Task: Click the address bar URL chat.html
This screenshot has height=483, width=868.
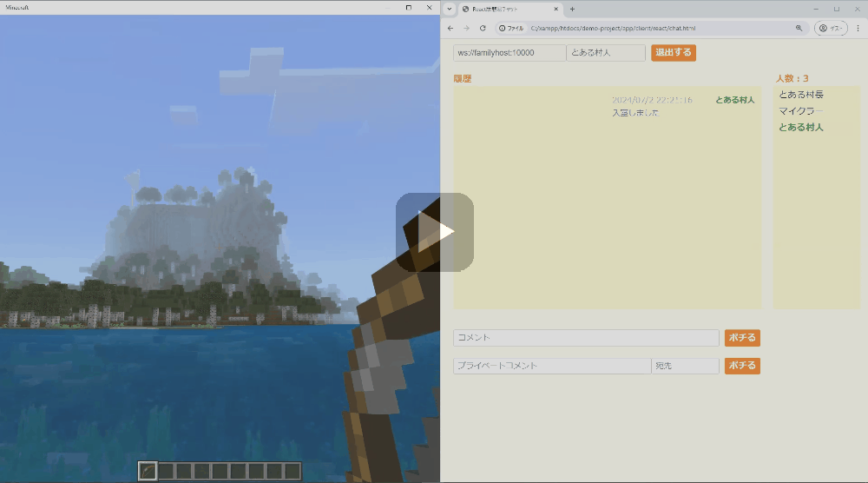Action: pyautogui.click(x=613, y=29)
